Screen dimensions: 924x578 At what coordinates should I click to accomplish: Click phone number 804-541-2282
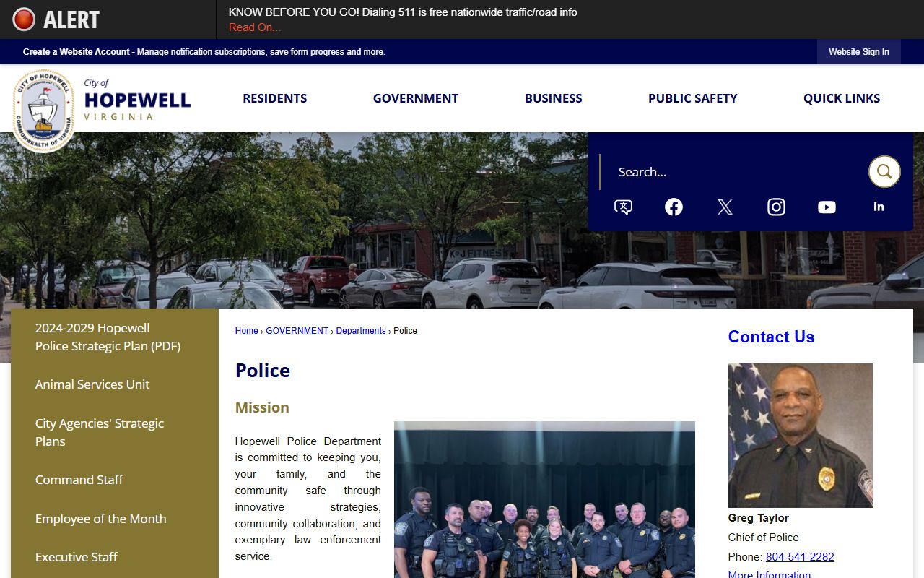[800, 557]
